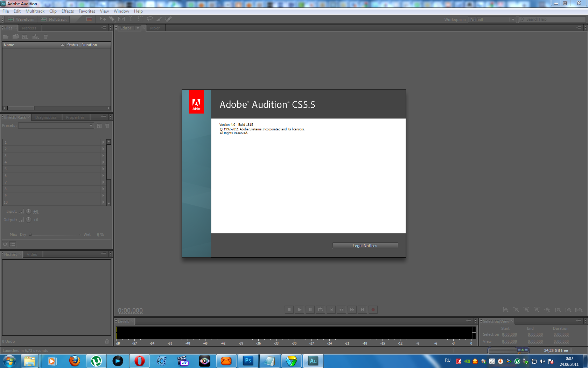Open the Workspace dropdown

492,20
